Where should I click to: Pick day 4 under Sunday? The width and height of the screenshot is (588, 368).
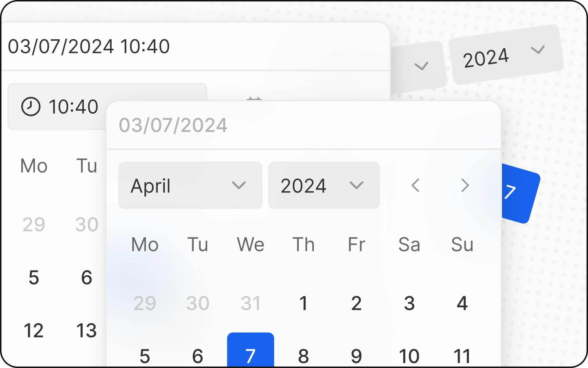pos(462,304)
